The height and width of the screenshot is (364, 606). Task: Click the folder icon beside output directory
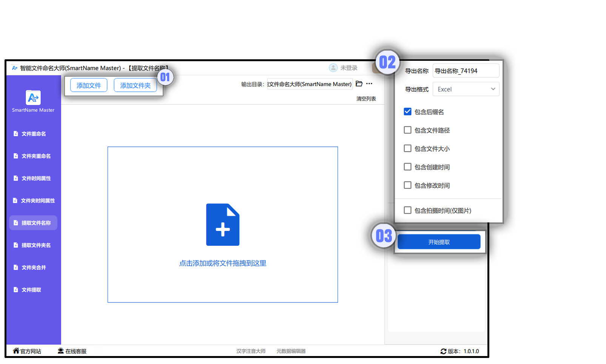[359, 84]
